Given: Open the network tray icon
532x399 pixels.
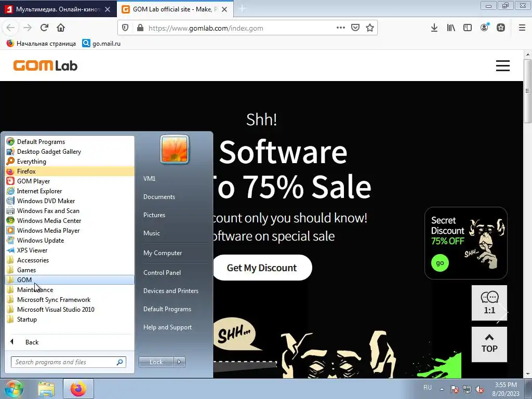Looking at the screenshot, I should coord(467,389).
